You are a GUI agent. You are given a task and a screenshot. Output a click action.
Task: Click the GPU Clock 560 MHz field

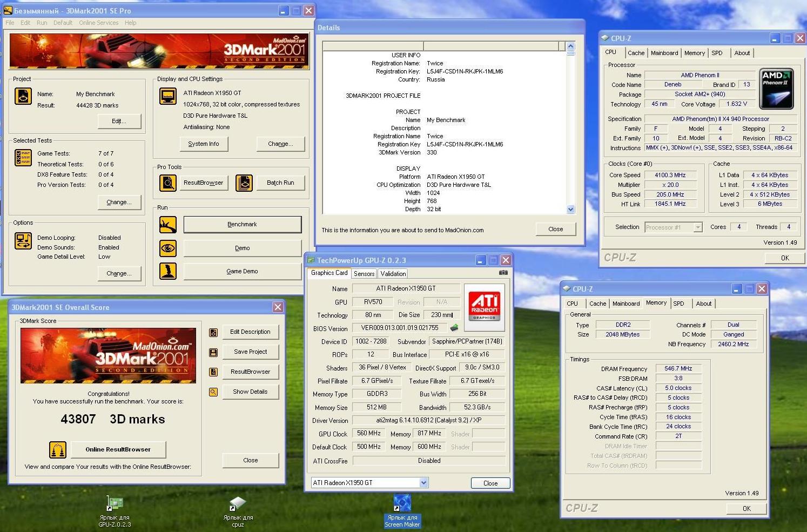pyautogui.click(x=369, y=433)
